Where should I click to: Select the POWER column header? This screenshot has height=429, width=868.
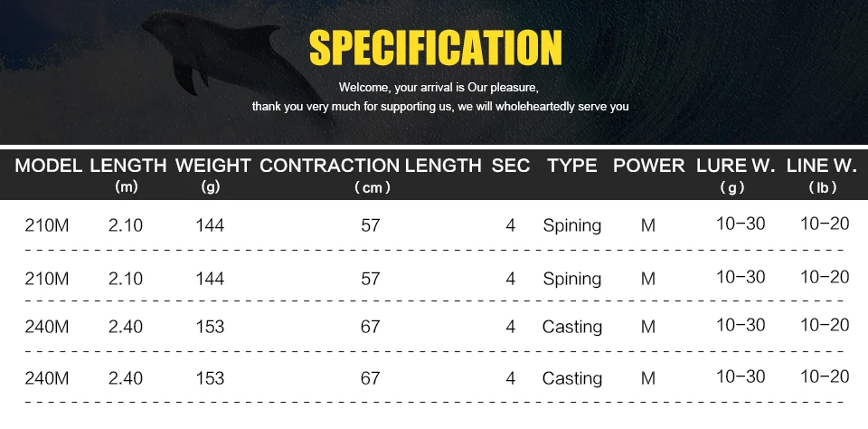click(x=649, y=165)
